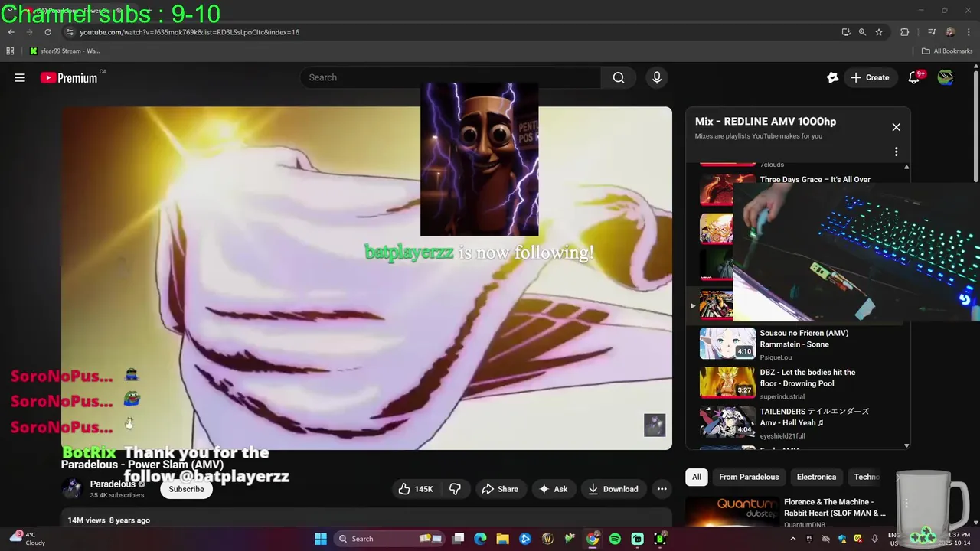
Task: Open World of Warcraft taskbar icon
Action: tap(547, 539)
